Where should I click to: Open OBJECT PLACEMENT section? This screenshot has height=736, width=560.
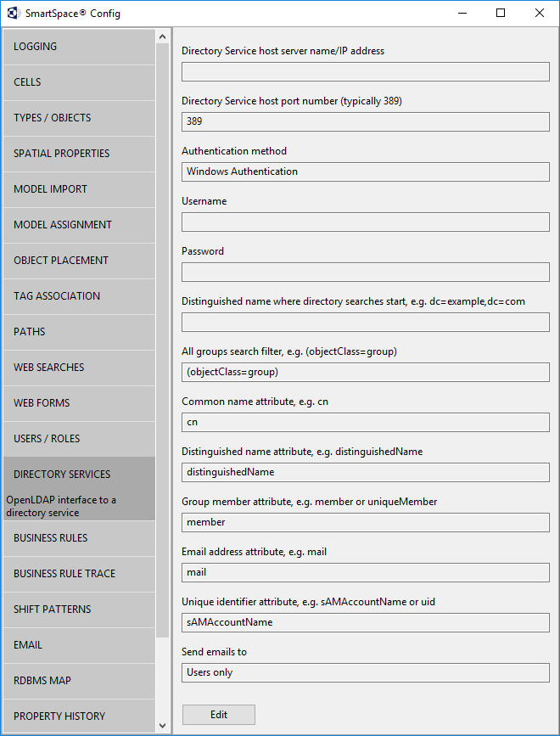pos(79,261)
